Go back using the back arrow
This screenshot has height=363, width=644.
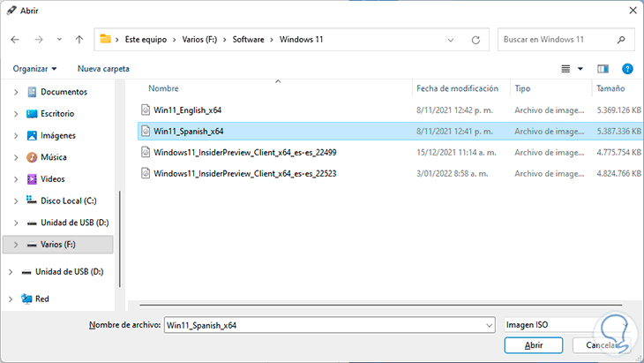click(x=15, y=40)
